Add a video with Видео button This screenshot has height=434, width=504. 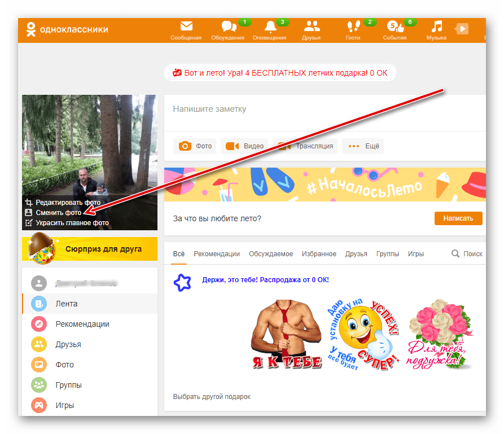tap(244, 146)
